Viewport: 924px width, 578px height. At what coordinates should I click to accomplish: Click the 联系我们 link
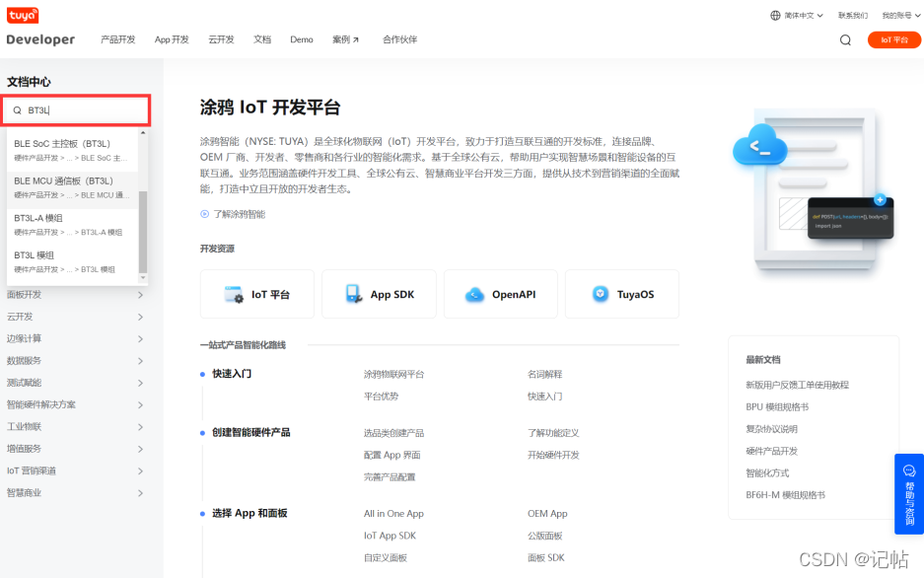click(x=853, y=16)
